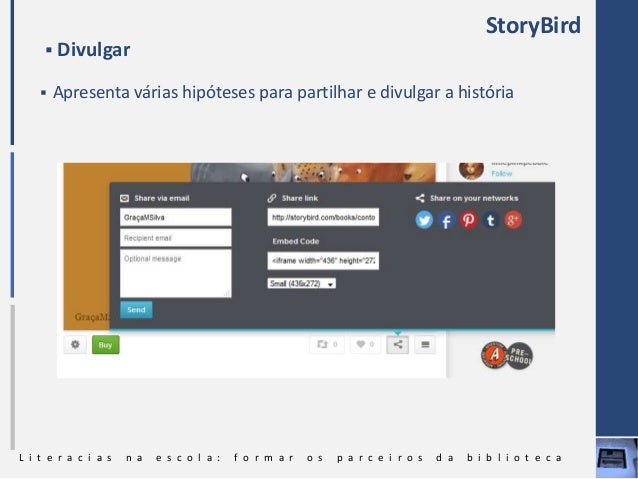Click the sender name field containing GraçaMSilva
638x479 pixels.
click(x=176, y=217)
